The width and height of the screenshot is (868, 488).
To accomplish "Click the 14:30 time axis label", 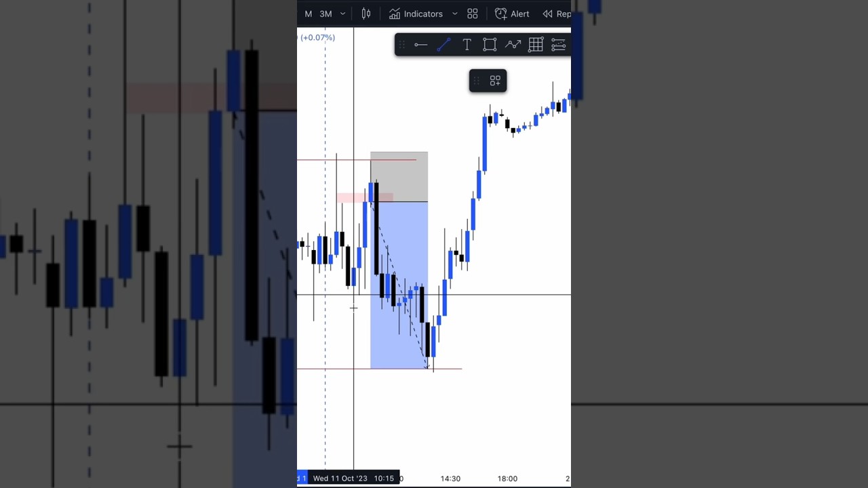I will [450, 479].
